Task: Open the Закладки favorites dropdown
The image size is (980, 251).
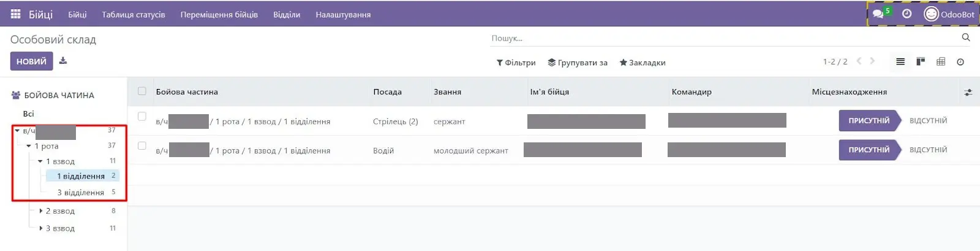Action: (643, 63)
